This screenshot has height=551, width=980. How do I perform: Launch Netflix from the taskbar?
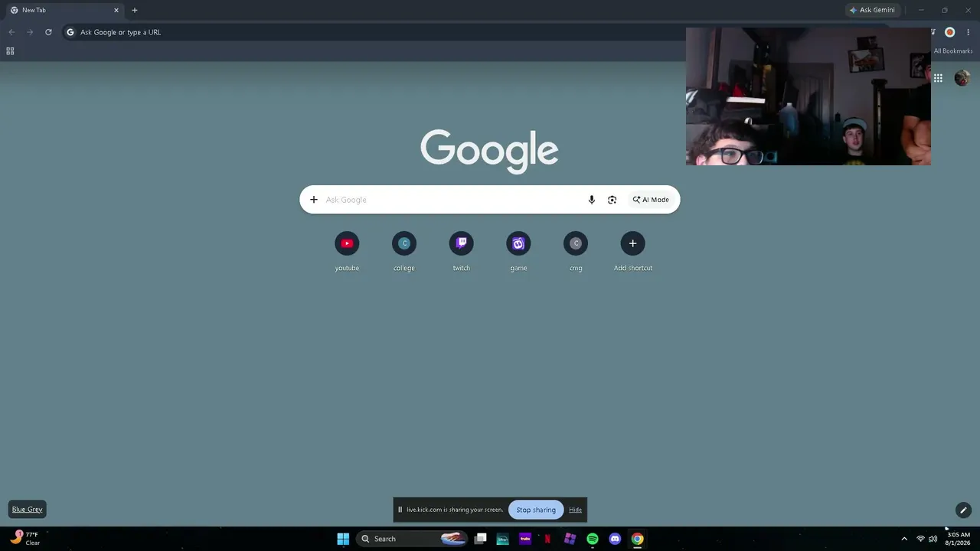coord(547,539)
